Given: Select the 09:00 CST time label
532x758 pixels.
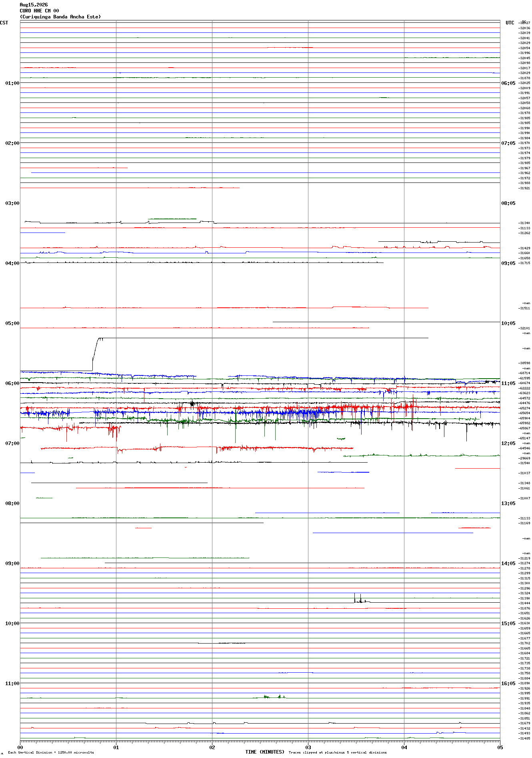Looking at the screenshot, I should 12,563.
